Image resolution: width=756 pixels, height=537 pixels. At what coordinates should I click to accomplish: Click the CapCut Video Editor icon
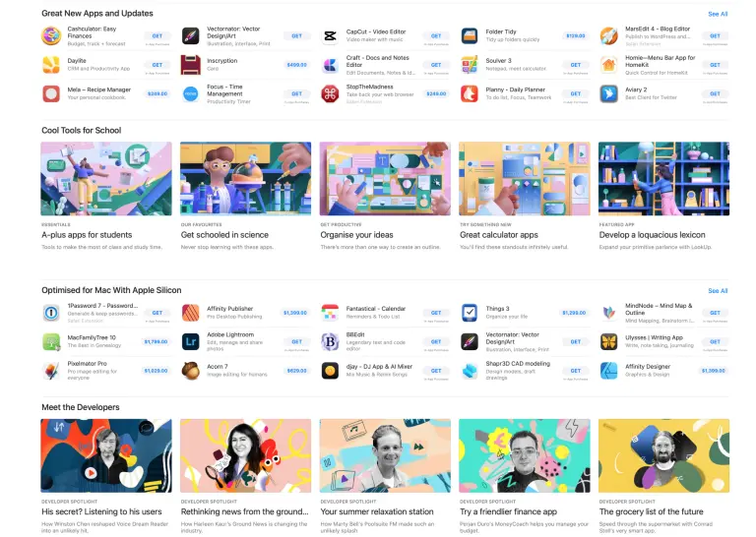(330, 36)
